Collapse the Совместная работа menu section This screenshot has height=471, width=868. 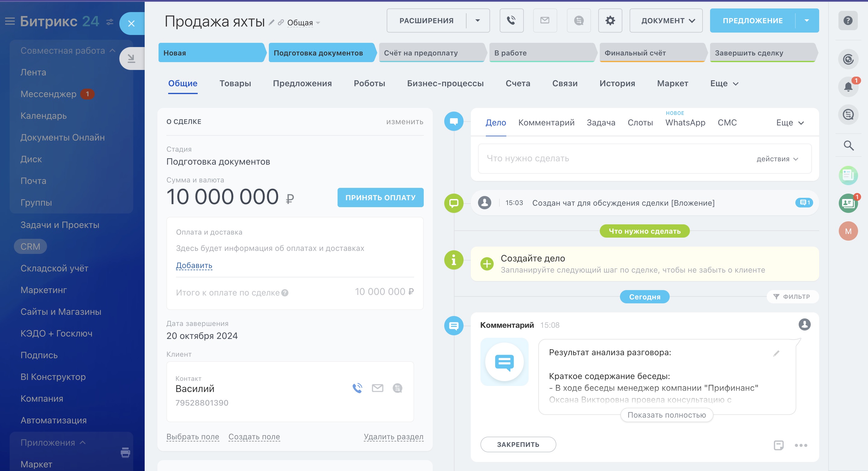[112, 51]
